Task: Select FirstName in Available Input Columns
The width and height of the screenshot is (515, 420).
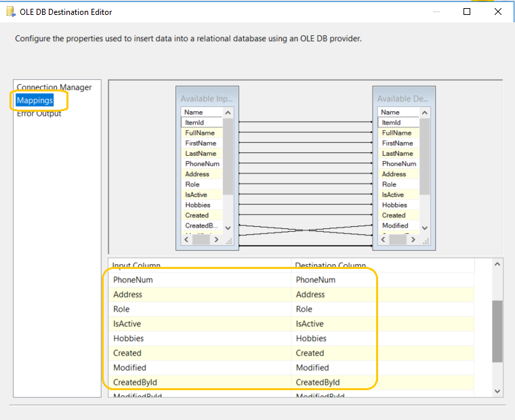Action: (202, 143)
